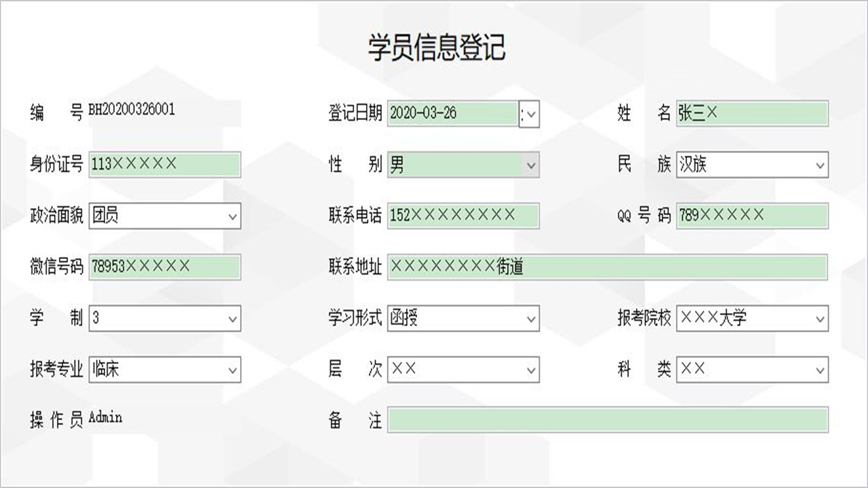The width and height of the screenshot is (868, 488).
Task: Expand the 性别 gender selector
Action: pos(531,165)
